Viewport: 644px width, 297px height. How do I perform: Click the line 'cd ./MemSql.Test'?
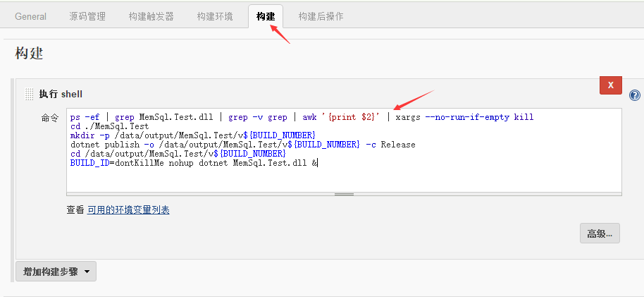coord(110,126)
